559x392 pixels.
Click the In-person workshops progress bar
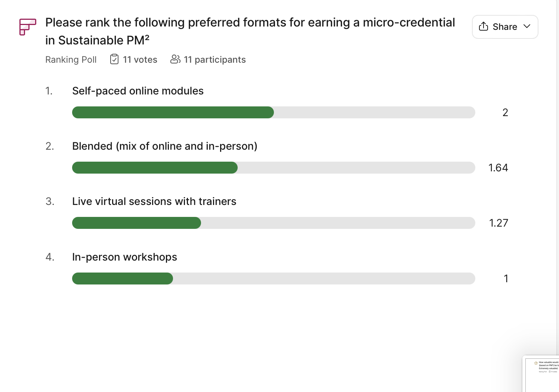pos(274,279)
